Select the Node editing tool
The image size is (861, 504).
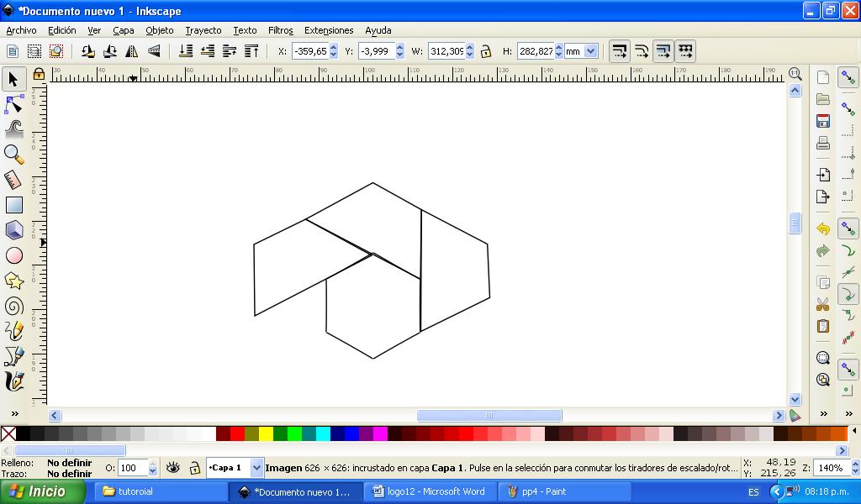[13, 104]
